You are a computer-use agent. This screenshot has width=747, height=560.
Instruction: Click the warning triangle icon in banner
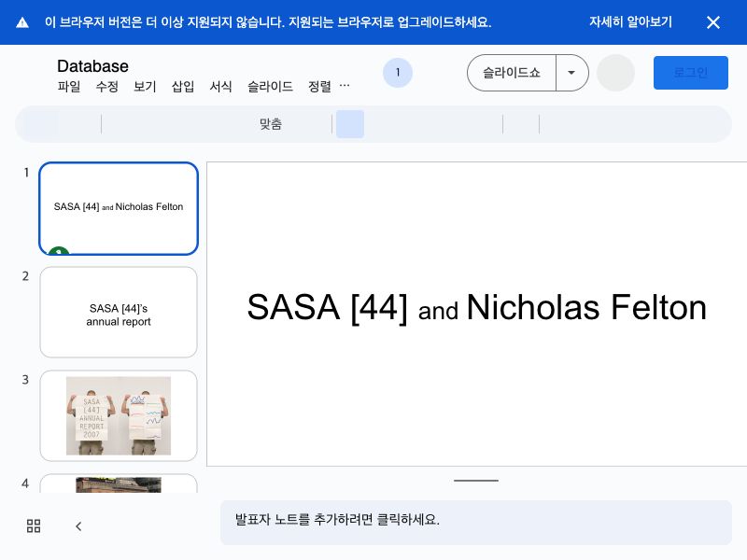[x=22, y=22]
